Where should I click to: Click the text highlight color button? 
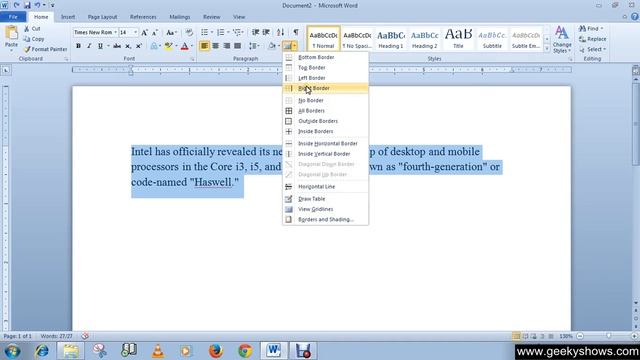coord(168,46)
